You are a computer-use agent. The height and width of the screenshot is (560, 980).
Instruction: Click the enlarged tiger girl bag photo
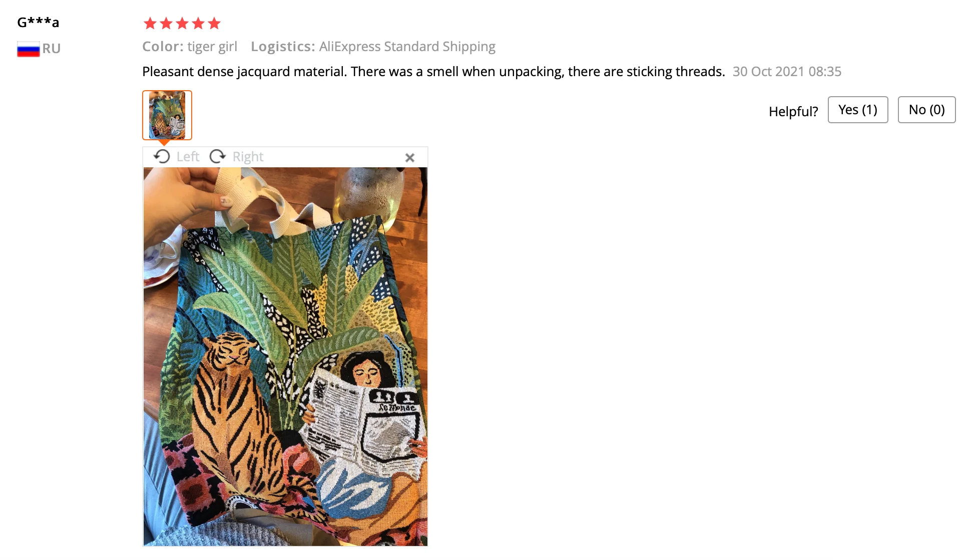point(285,357)
